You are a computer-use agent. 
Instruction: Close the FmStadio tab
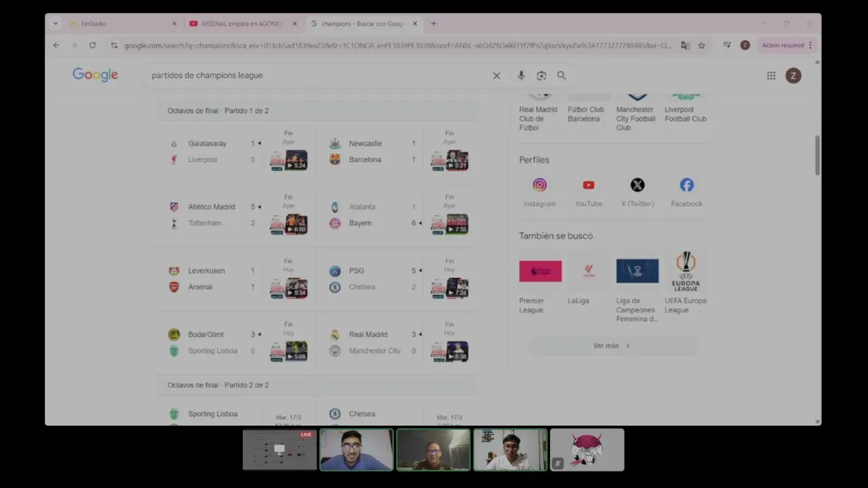click(x=174, y=24)
